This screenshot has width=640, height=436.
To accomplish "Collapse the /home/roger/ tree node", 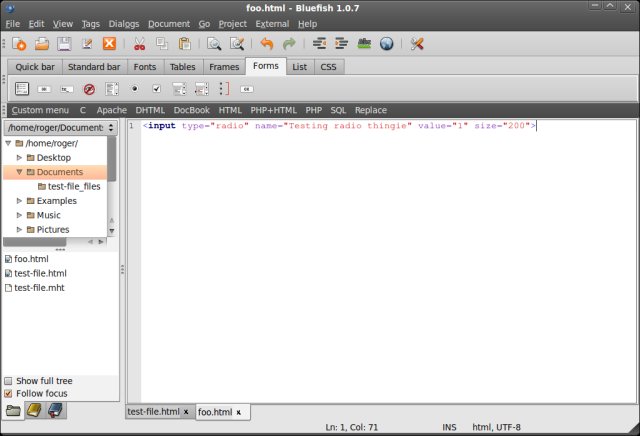I will tap(8, 143).
